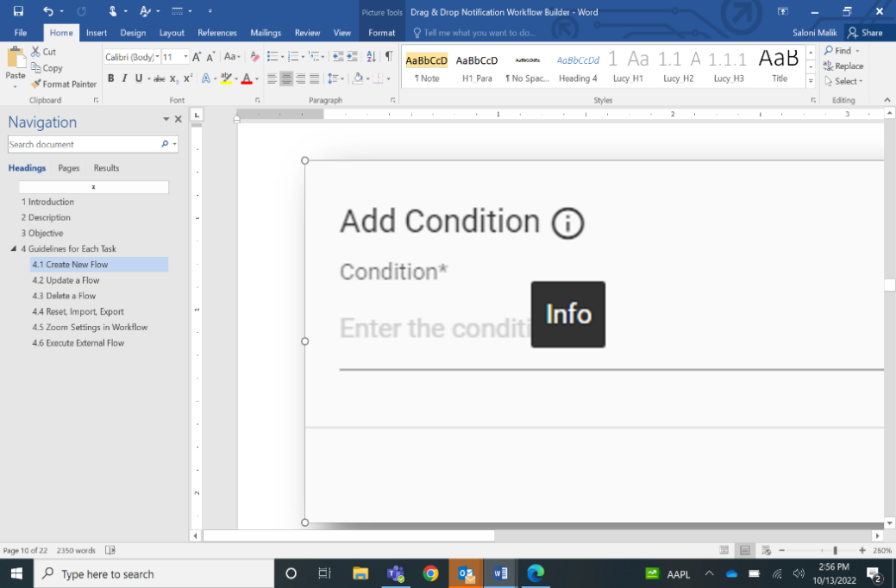Open the font size dropdown
This screenshot has width=896, height=588.
[185, 57]
